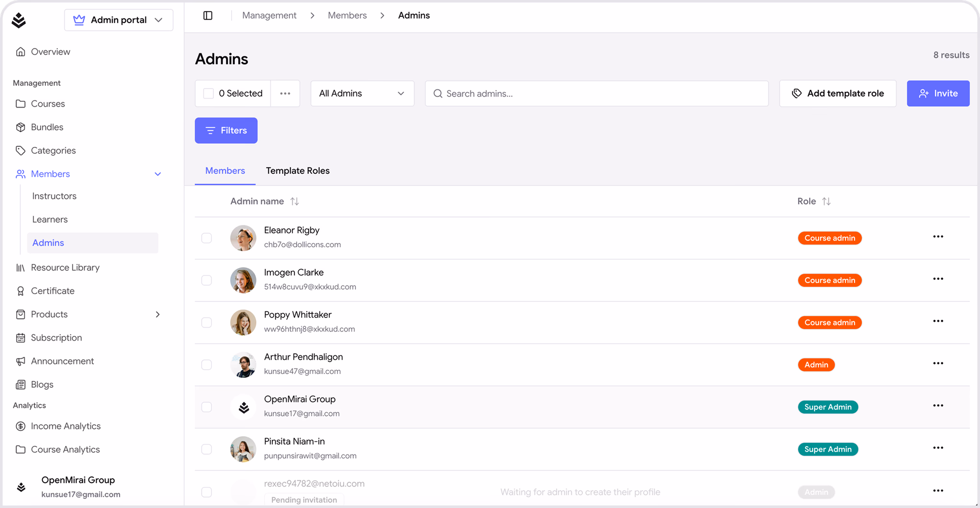
Task: Click the Resource Library books icon
Action: coord(20,268)
